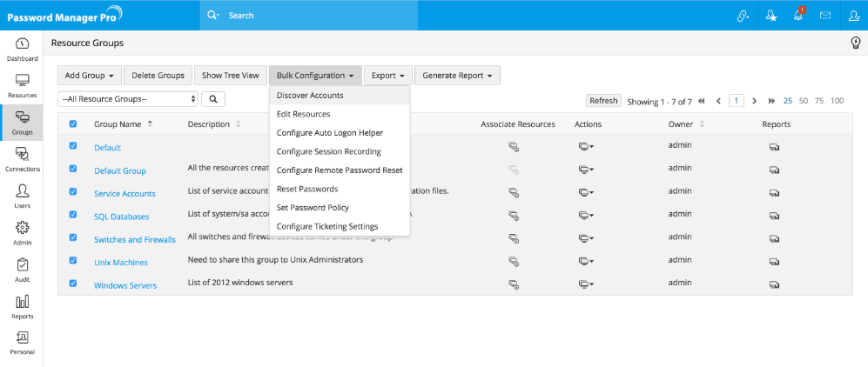Open the mail envelope icon
The image size is (868, 367).
pos(825,15)
